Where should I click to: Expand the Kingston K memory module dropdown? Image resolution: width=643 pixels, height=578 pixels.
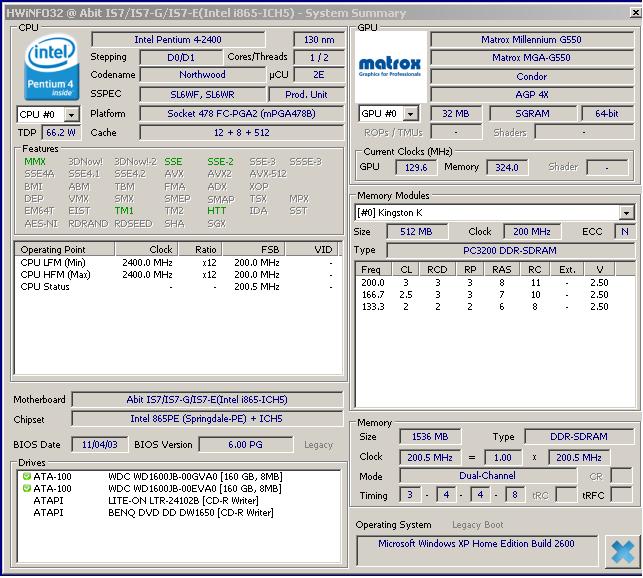[x=626, y=212]
